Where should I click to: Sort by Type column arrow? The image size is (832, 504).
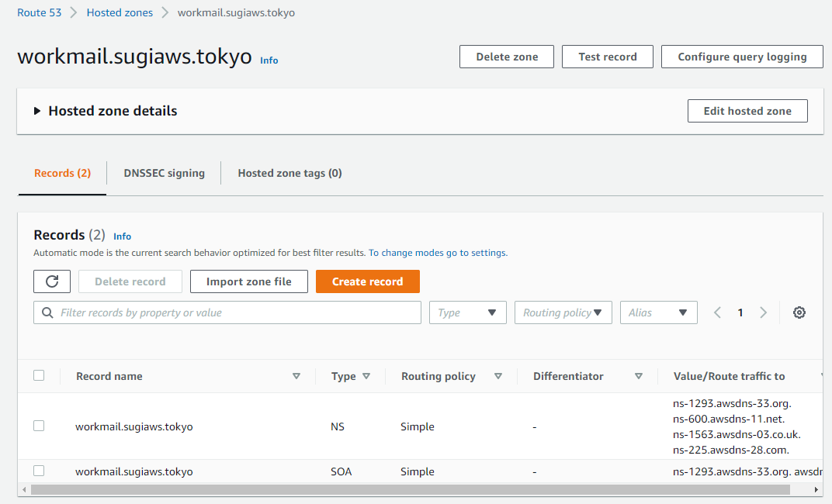366,376
